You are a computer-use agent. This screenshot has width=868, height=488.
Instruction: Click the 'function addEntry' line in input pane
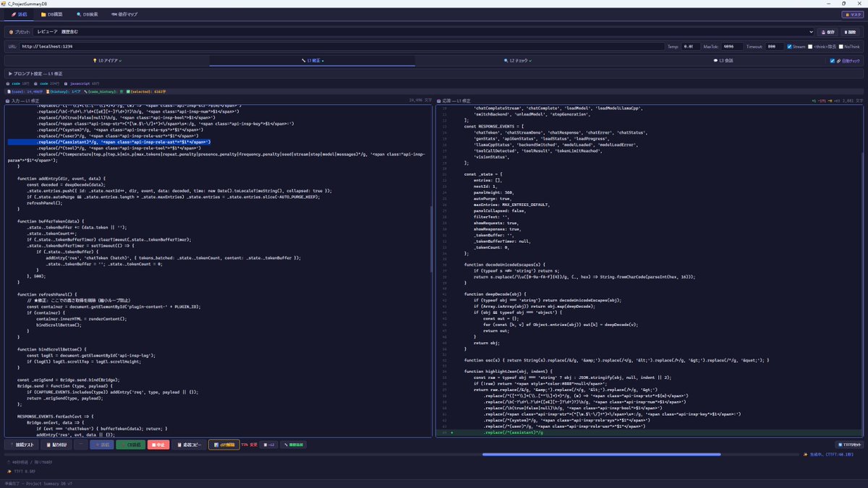pos(61,178)
